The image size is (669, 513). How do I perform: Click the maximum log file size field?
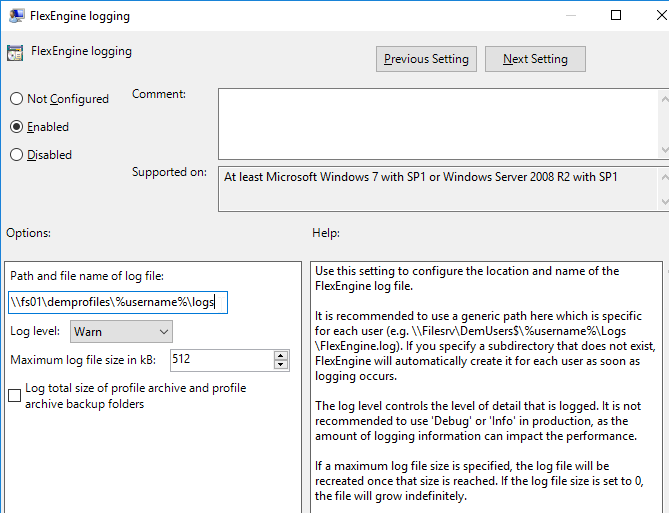click(x=222, y=360)
